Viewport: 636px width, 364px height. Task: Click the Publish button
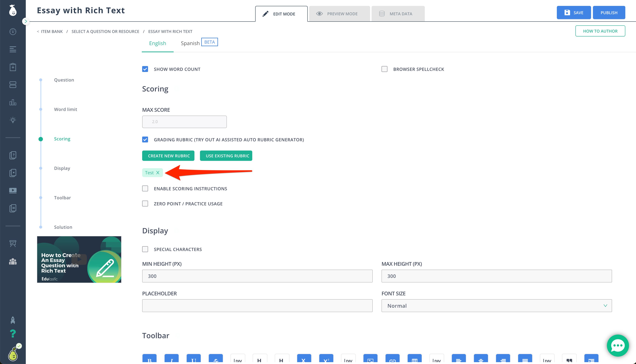pos(609,13)
